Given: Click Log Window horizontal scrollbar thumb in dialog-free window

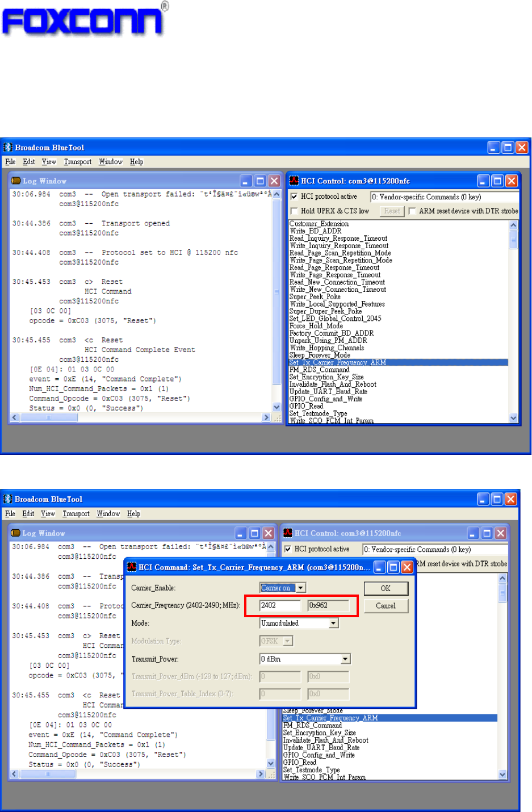Looking at the screenshot, I should click(x=49, y=417).
